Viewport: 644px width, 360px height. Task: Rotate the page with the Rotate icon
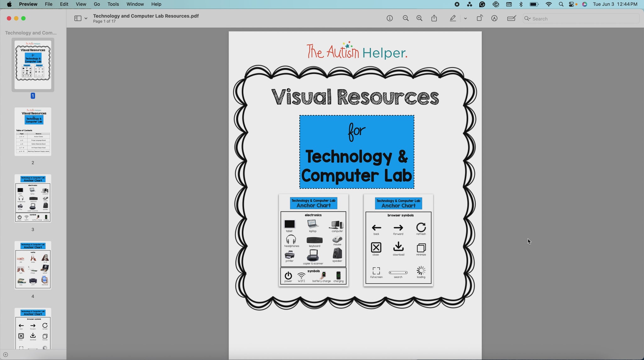(480, 19)
